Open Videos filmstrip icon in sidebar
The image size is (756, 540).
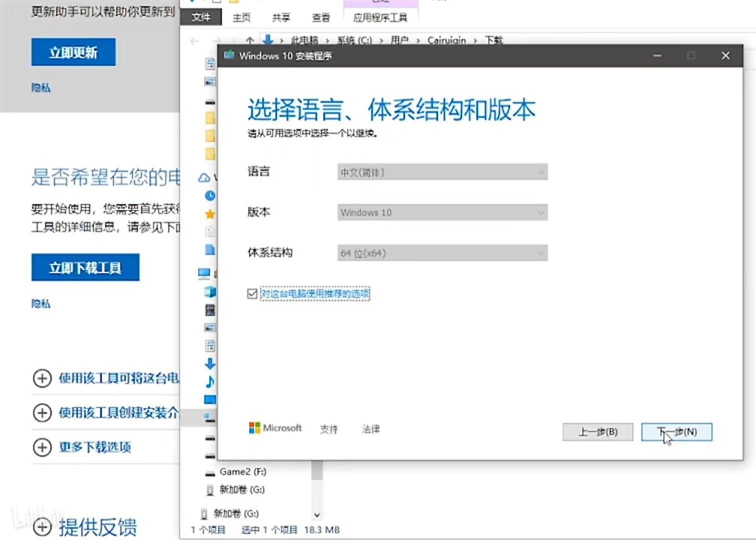click(x=210, y=310)
